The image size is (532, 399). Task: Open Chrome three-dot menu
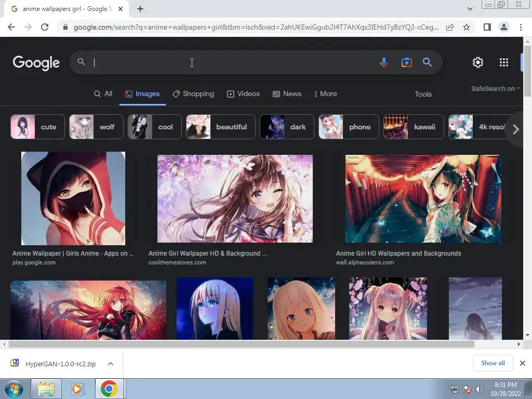point(521,27)
